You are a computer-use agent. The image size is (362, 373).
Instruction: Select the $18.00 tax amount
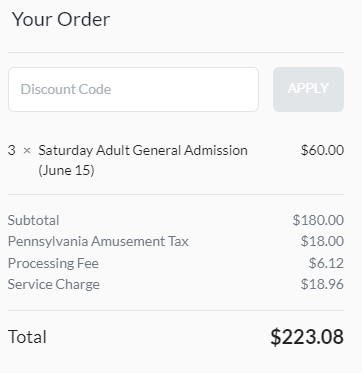click(x=322, y=241)
